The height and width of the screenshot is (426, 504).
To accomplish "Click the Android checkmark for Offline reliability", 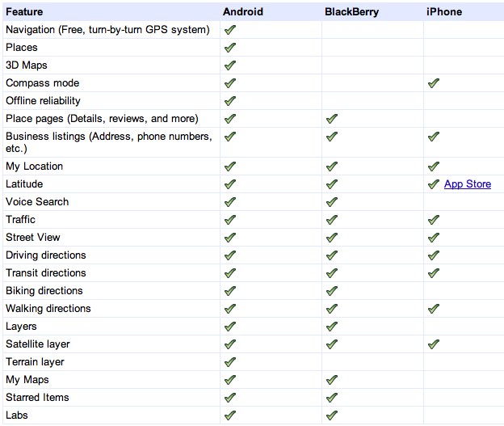I will pyautogui.click(x=230, y=101).
